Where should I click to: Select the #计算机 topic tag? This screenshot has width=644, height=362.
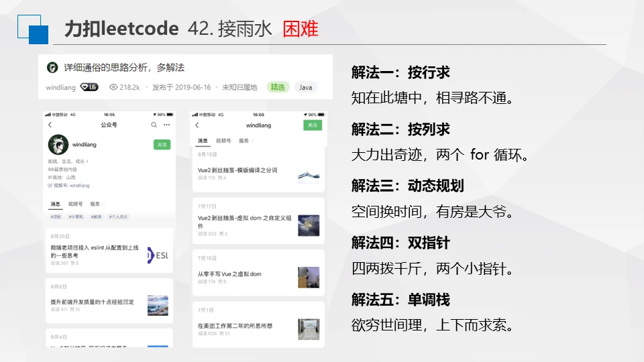[x=74, y=217]
